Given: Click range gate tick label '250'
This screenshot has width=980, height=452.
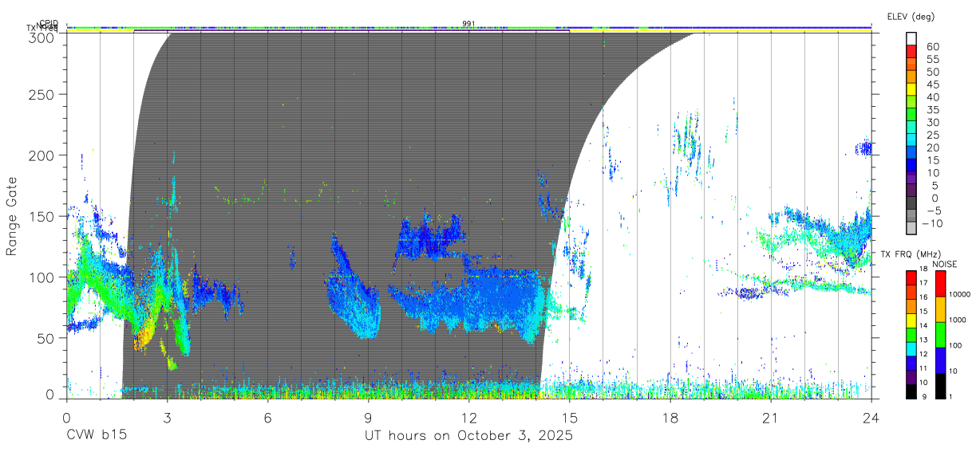Looking at the screenshot, I should point(41,94).
